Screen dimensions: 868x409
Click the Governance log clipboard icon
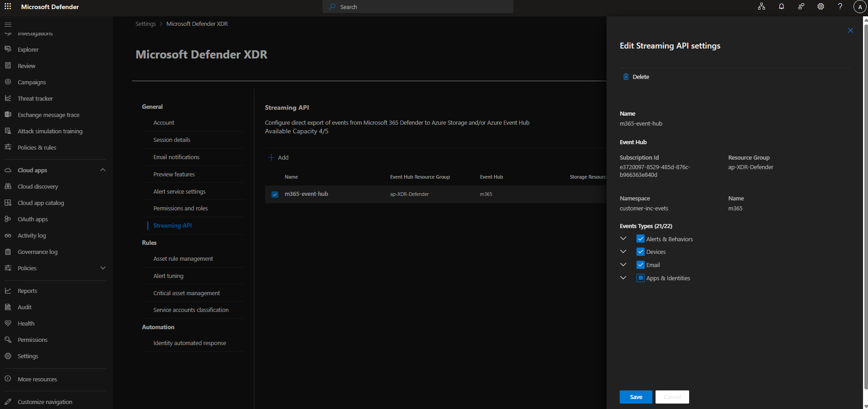[x=8, y=252]
